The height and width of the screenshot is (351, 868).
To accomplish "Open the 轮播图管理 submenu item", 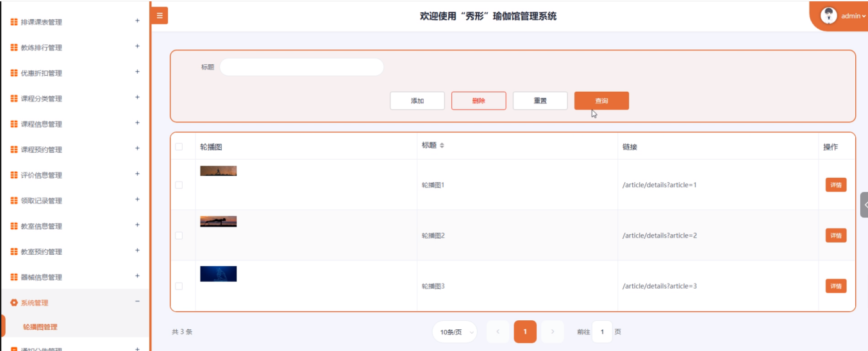I will point(40,327).
